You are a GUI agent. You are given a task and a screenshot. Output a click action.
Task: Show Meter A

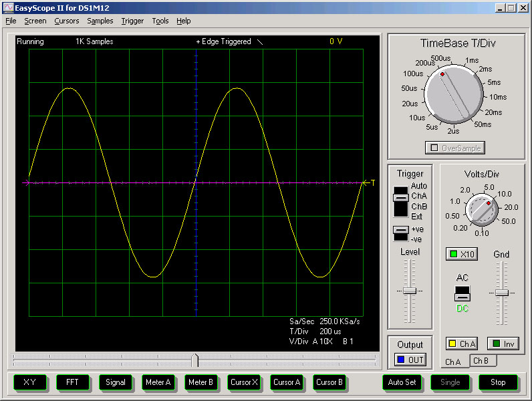tap(158, 382)
